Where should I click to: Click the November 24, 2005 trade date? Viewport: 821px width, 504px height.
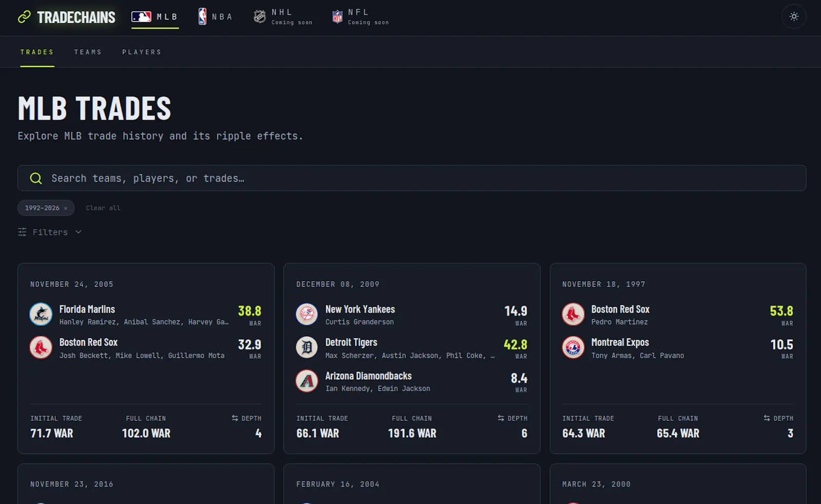tap(72, 284)
